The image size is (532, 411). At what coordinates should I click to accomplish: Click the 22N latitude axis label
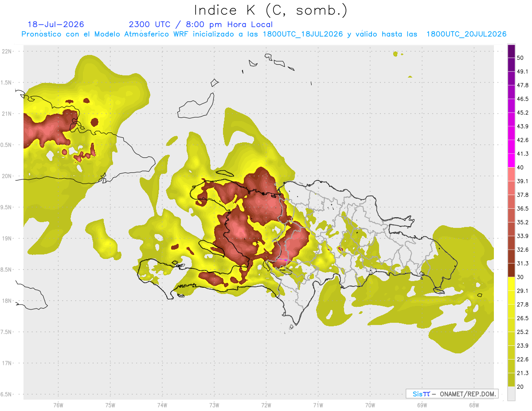[x=8, y=51]
